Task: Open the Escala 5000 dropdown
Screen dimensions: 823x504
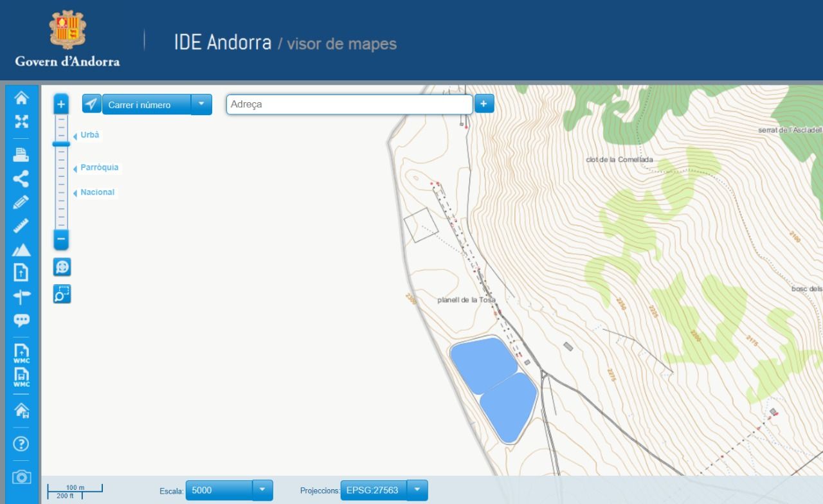Action: point(262,490)
